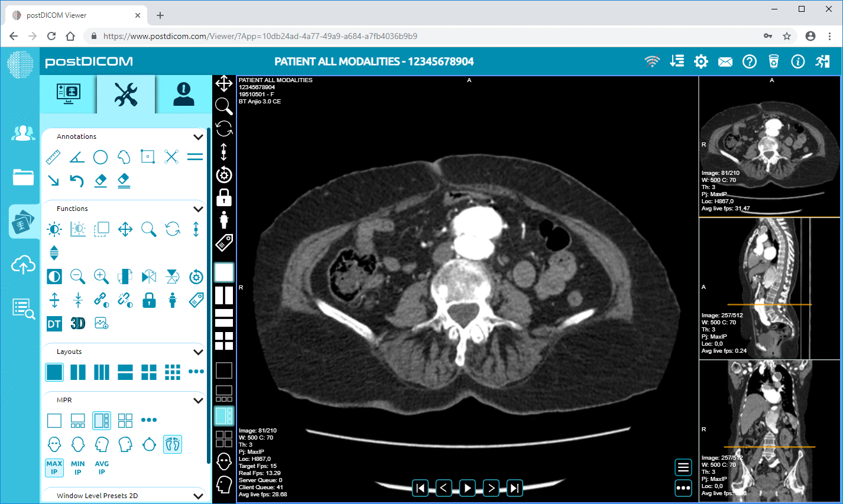Screen dimensions: 843x504
Task: Collapse the Functions panel
Action: [x=198, y=209]
